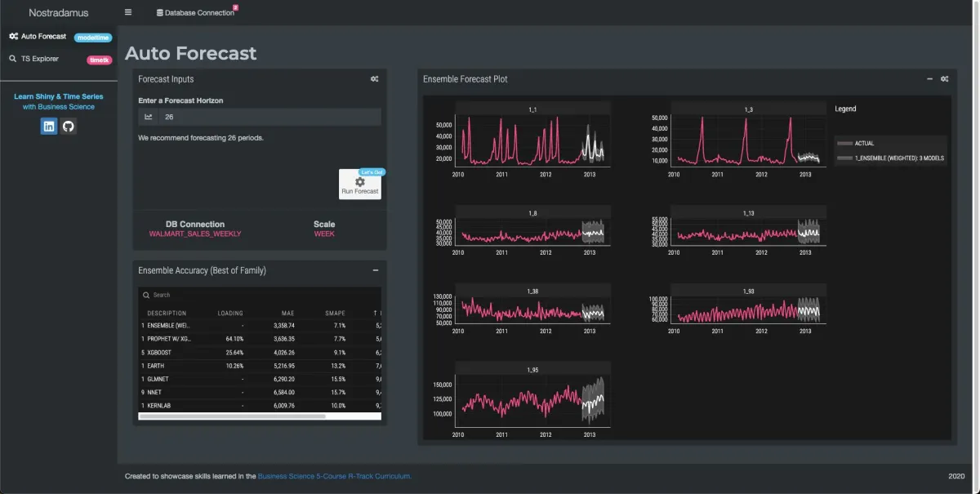Viewport: 980px width, 494px height.
Task: Sort table by SMAPE column header
Action: (335, 313)
